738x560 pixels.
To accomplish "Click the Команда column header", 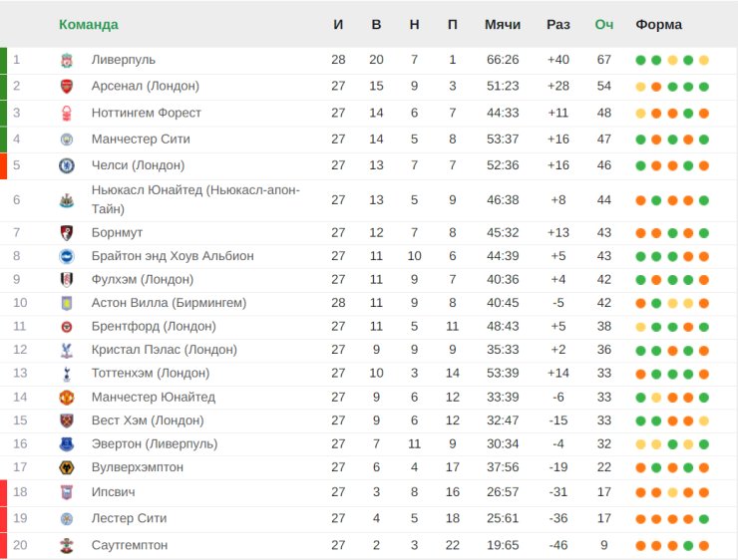I will (x=88, y=24).
